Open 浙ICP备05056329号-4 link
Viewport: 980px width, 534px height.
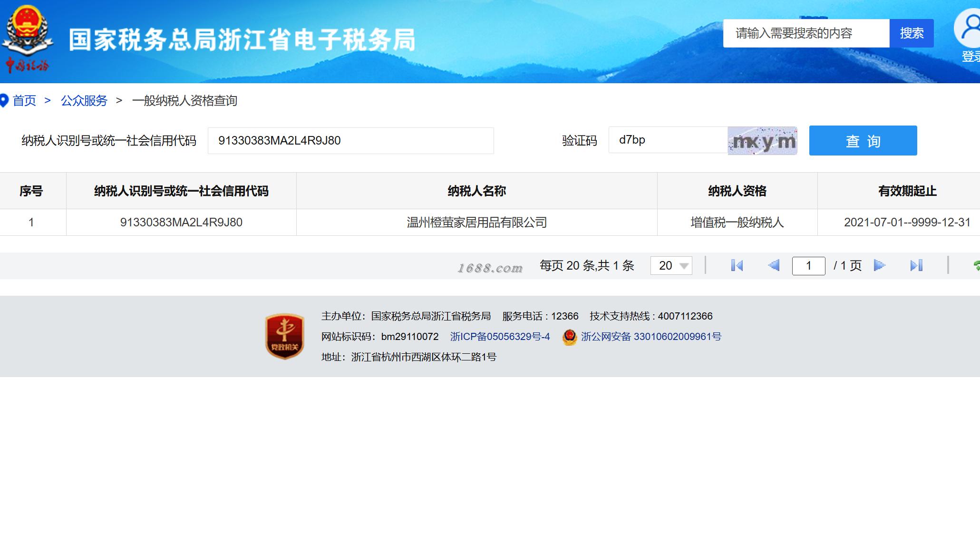pyautogui.click(x=500, y=337)
